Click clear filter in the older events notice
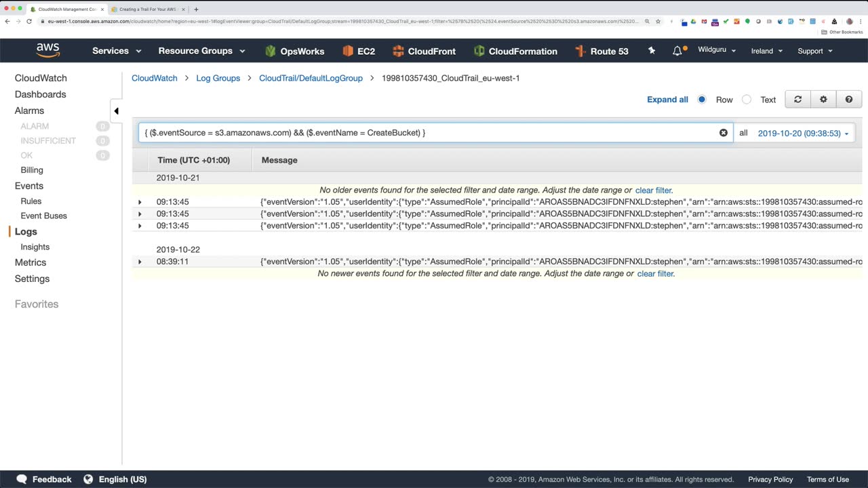 [654, 190]
